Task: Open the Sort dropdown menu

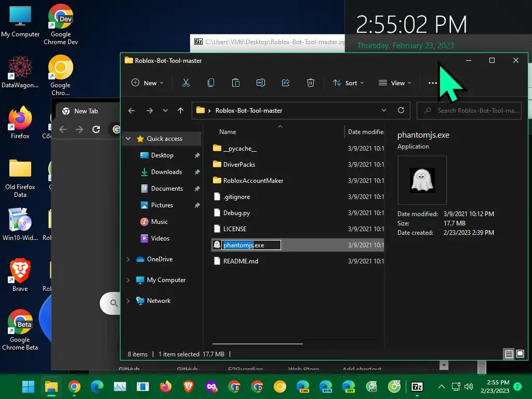Action: [349, 83]
